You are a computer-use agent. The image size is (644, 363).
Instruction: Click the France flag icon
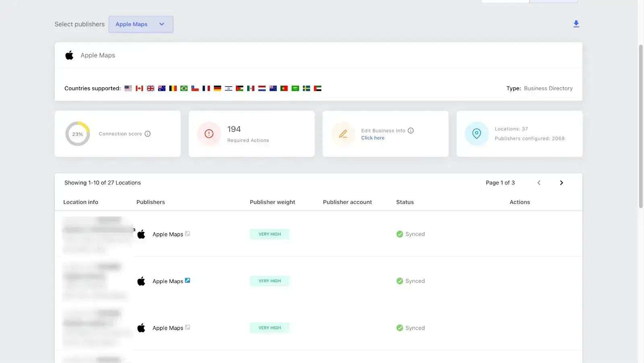(x=206, y=88)
